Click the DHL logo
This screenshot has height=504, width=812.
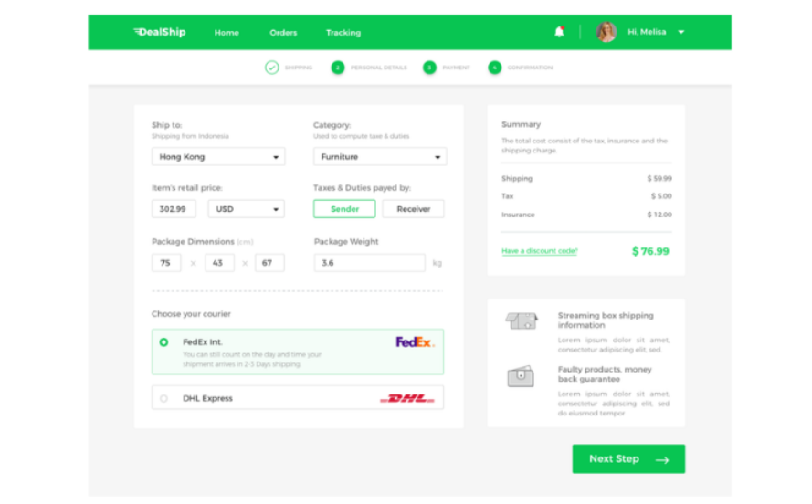coord(407,398)
